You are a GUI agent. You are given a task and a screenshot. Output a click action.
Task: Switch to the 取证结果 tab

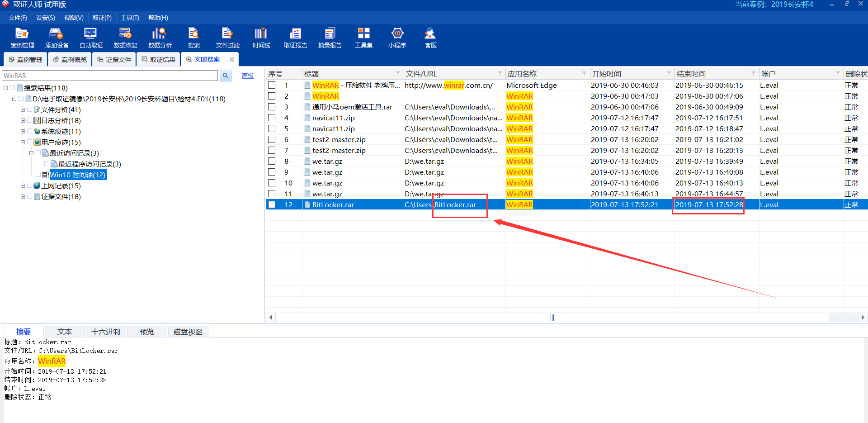point(158,59)
